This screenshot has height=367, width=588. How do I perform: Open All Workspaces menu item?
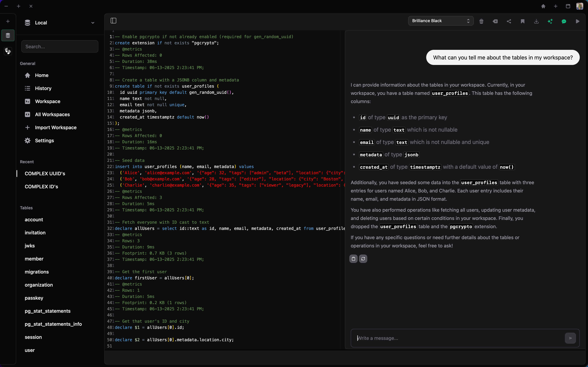point(52,115)
